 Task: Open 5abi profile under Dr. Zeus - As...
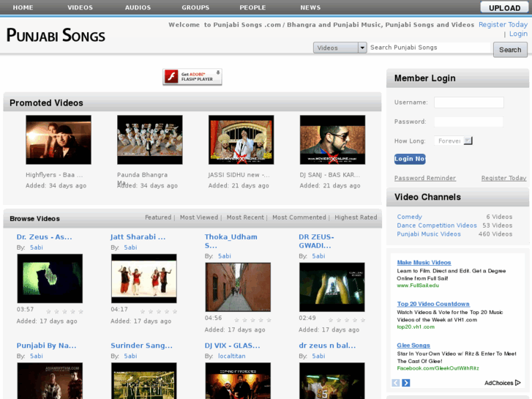click(x=37, y=247)
